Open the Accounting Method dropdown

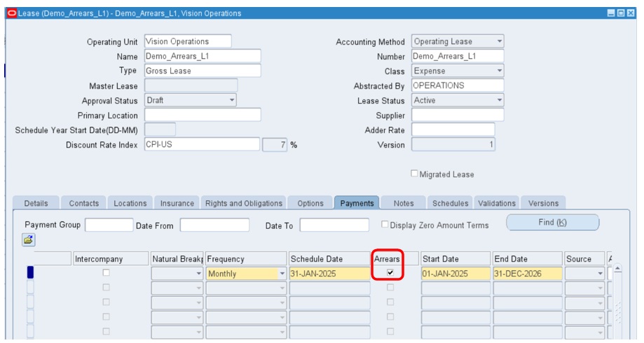(x=499, y=42)
